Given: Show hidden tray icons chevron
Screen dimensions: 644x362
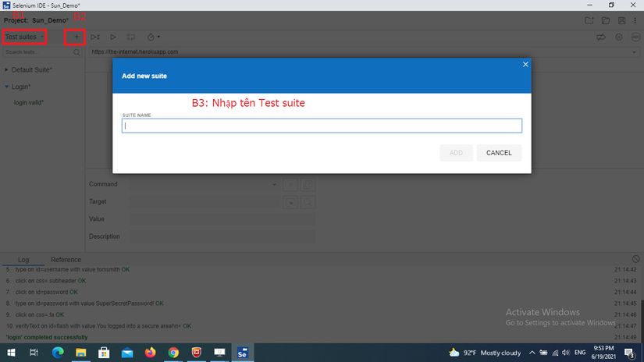Looking at the screenshot, I should [x=532, y=353].
